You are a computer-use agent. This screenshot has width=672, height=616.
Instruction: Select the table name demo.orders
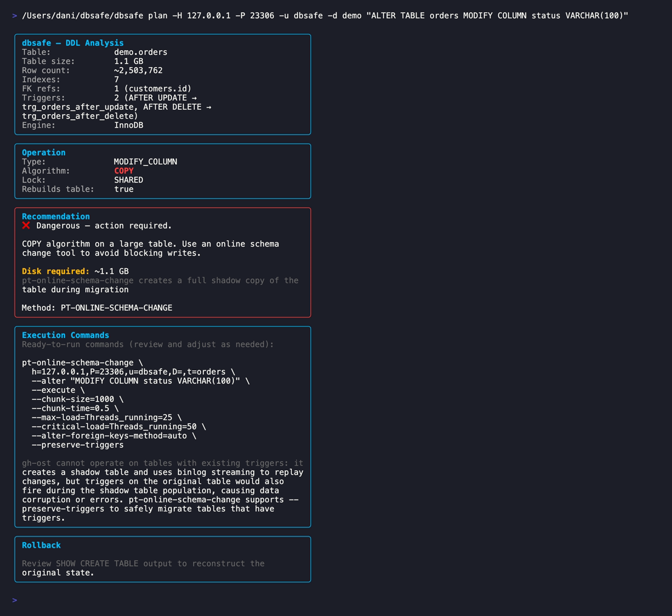tap(139, 52)
